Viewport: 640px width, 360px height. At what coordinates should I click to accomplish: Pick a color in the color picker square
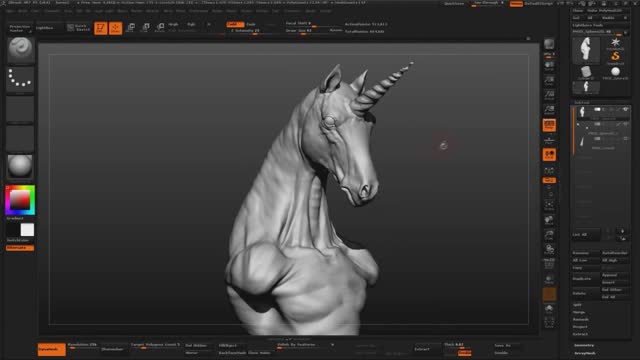click(20, 200)
